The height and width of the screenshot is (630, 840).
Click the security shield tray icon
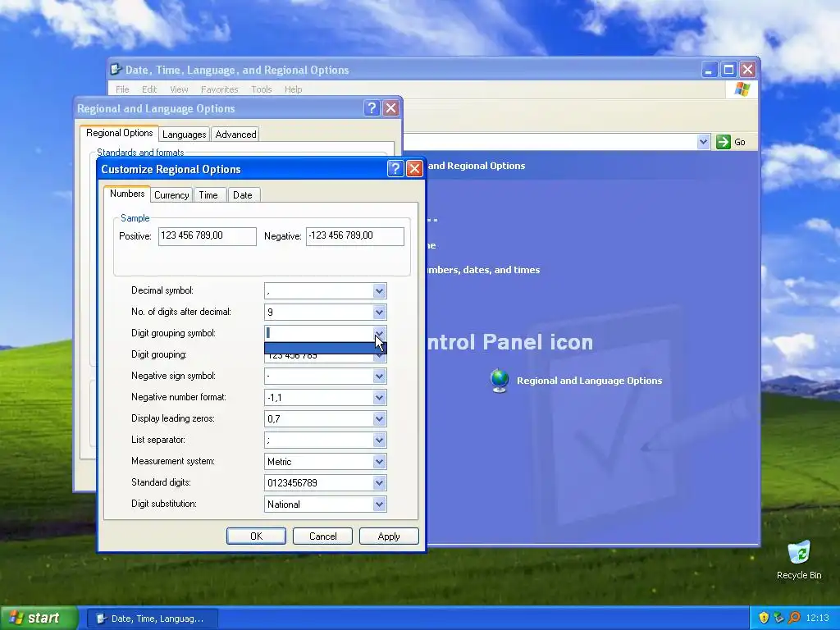(x=764, y=618)
